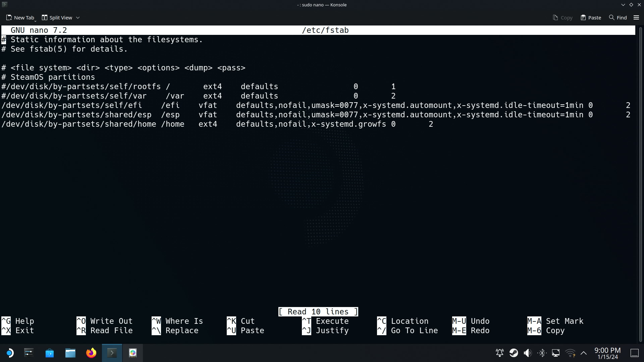Click the clock showing 9:00 PM
The image size is (644, 362).
click(607, 353)
